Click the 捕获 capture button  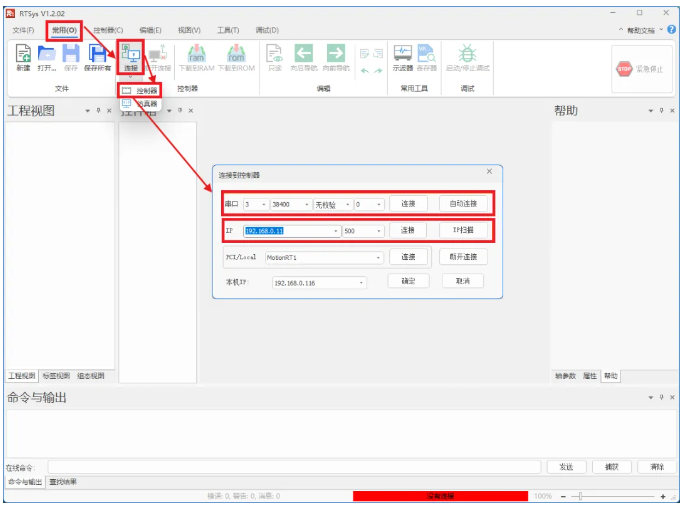(612, 467)
